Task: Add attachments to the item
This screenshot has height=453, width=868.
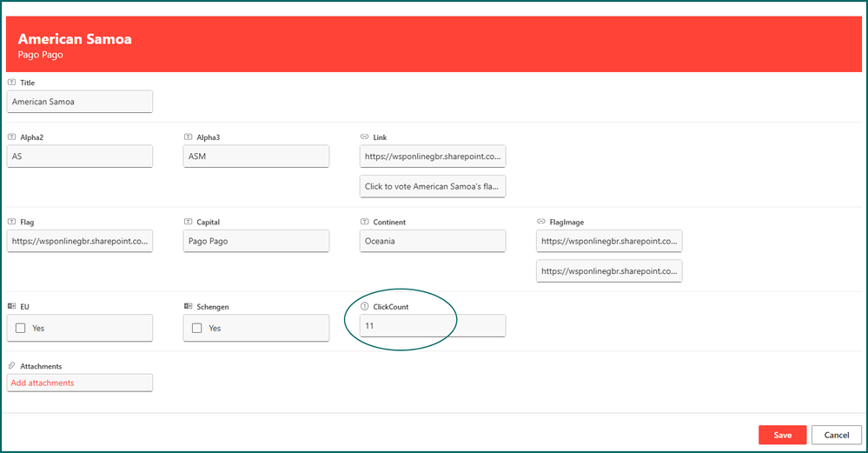Action: point(80,383)
